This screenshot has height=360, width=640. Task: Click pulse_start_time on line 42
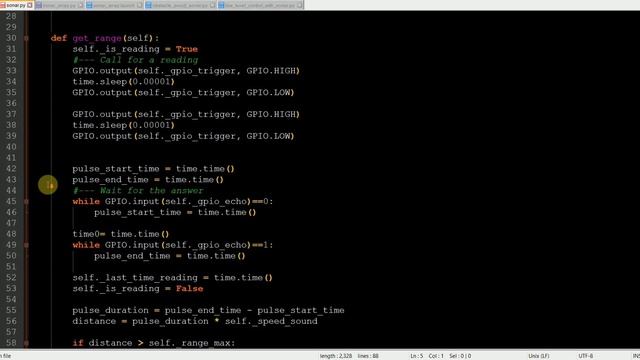coord(116,169)
